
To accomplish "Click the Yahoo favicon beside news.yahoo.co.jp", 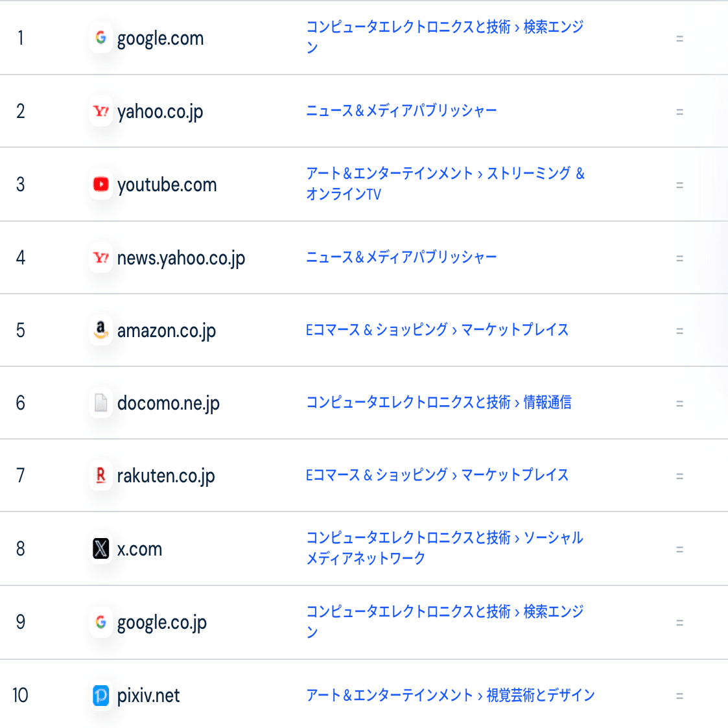I will (100, 258).
